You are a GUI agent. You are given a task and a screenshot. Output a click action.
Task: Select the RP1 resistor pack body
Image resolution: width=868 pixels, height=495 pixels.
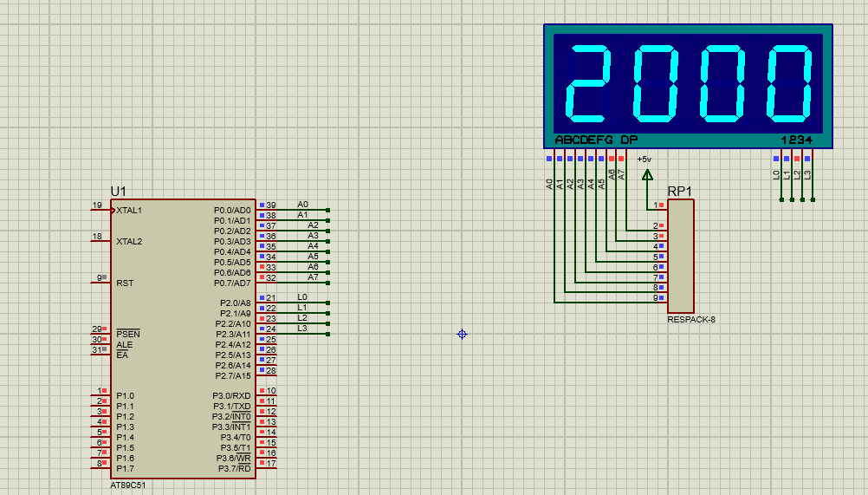coord(680,256)
